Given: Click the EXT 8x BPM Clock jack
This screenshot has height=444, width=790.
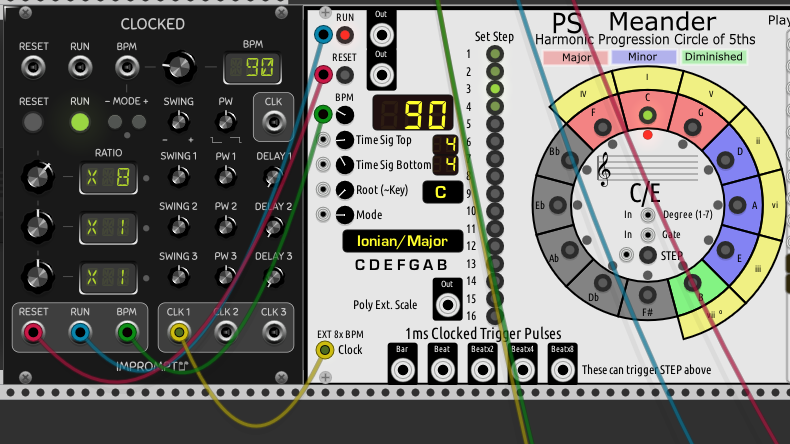Looking at the screenshot, I should pos(325,349).
